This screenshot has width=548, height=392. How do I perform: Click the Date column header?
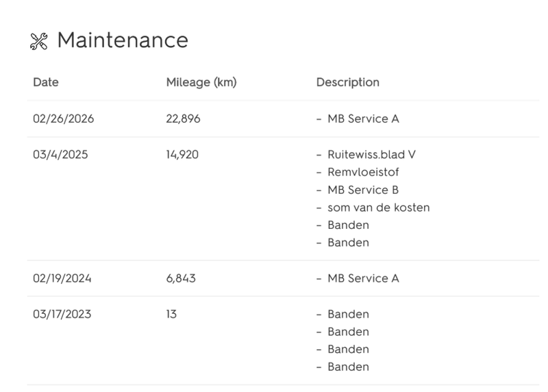46,82
